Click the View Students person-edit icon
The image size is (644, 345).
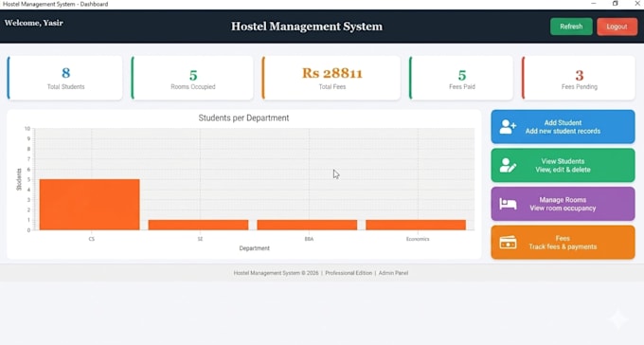508,165
